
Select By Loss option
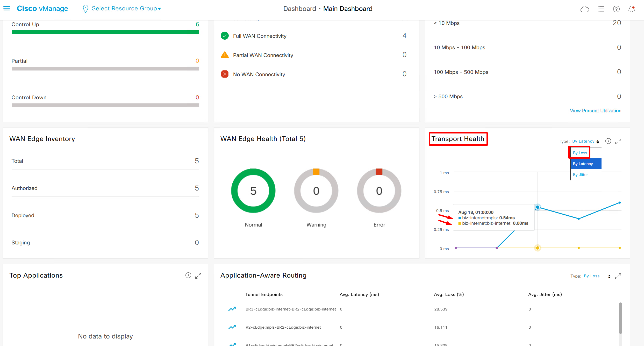pos(580,153)
